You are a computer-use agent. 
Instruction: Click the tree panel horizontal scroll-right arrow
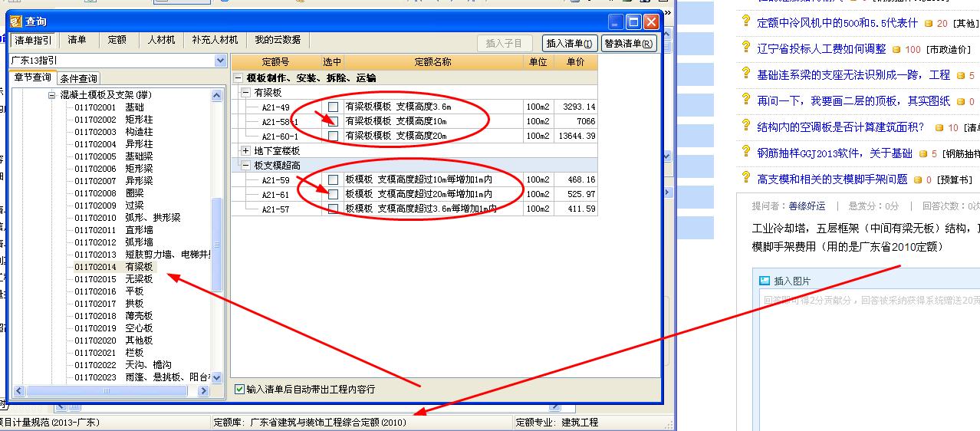203,391
